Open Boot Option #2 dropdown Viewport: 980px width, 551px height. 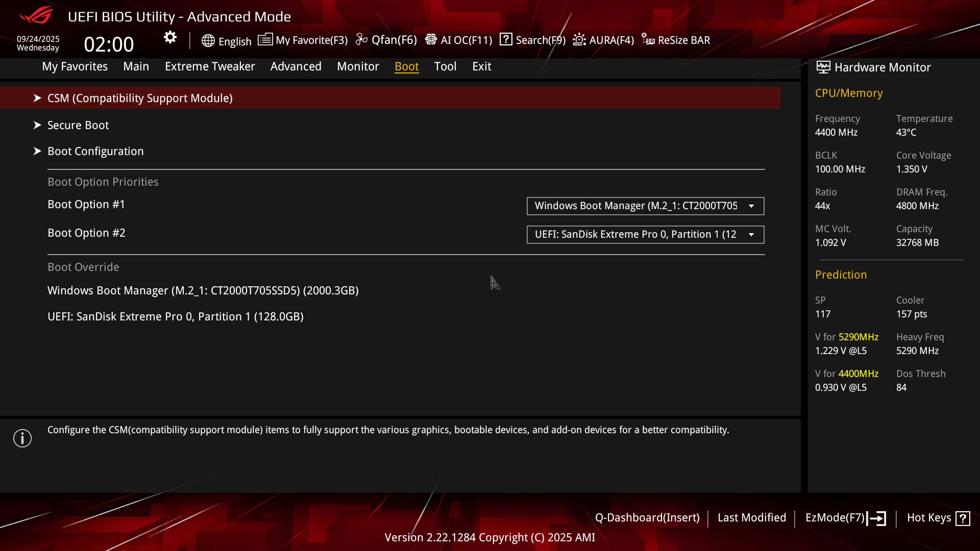[645, 235]
